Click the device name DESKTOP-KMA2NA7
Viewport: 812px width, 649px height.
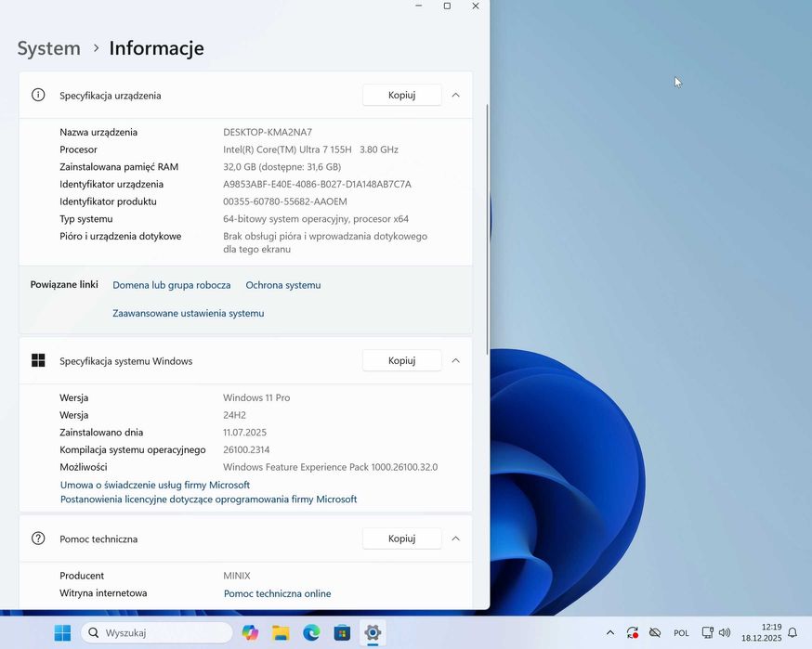tap(268, 132)
